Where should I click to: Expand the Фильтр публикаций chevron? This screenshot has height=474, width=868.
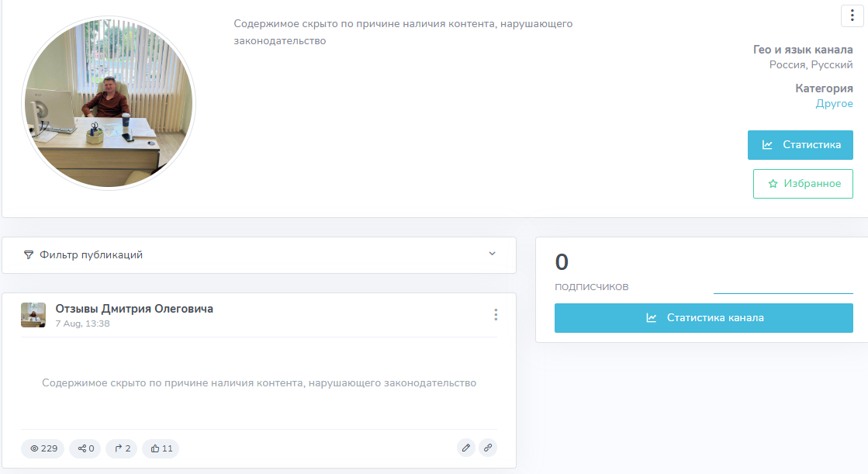coord(492,254)
